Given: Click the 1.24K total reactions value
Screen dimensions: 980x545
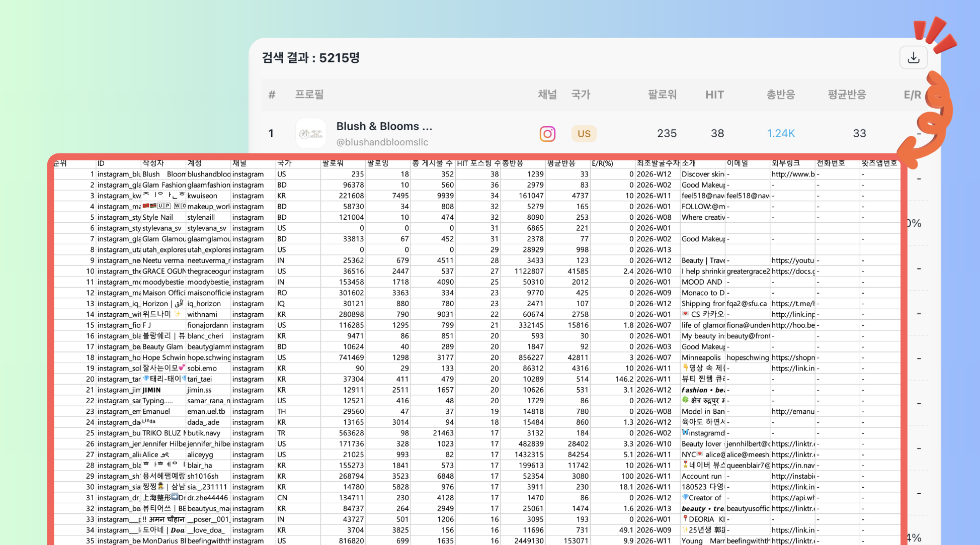Looking at the screenshot, I should [780, 133].
